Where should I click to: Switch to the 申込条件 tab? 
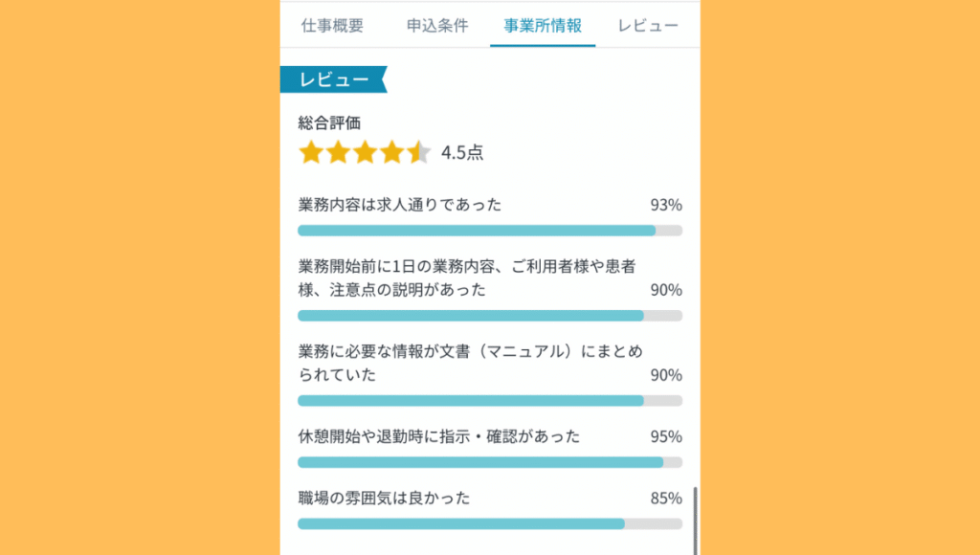pos(437,26)
